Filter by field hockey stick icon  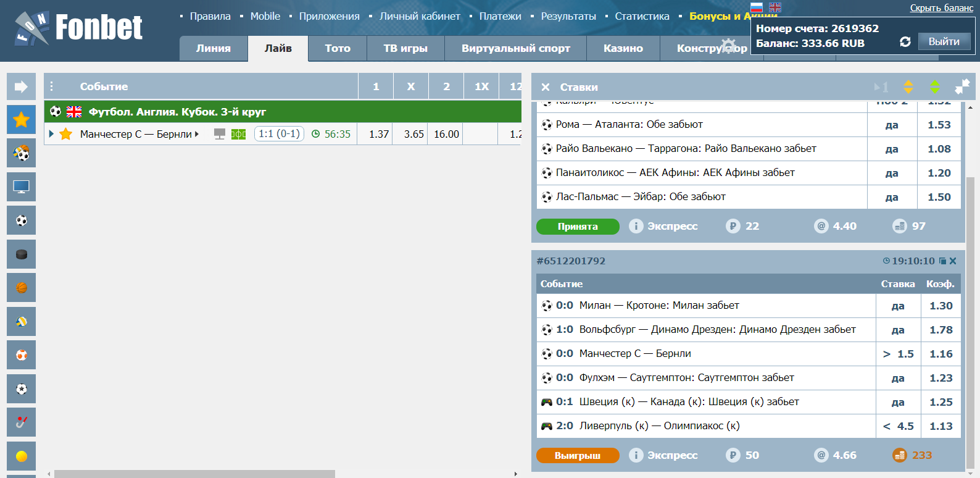point(21,422)
